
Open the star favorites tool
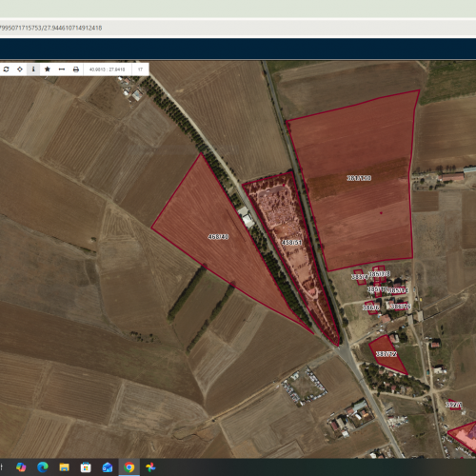pos(48,69)
